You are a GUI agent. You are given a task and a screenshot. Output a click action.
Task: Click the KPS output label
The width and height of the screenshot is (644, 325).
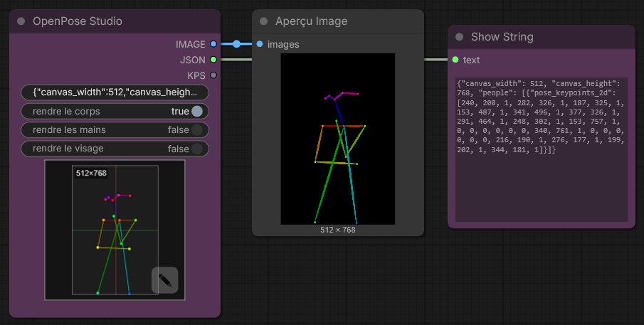click(x=196, y=75)
